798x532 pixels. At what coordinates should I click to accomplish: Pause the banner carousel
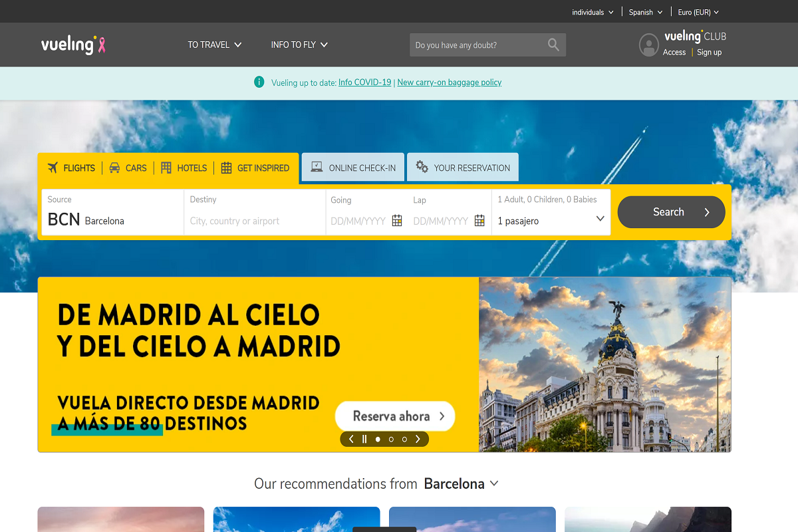click(364, 439)
